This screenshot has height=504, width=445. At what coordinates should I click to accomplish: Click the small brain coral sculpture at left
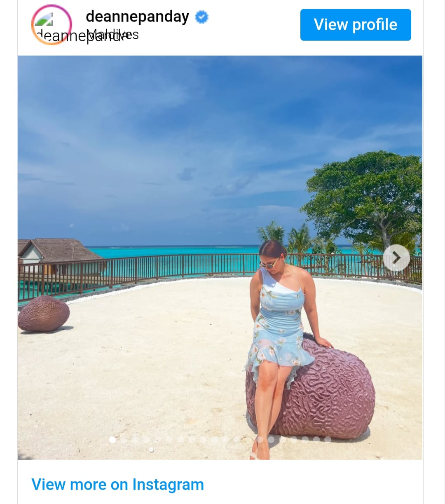click(44, 314)
